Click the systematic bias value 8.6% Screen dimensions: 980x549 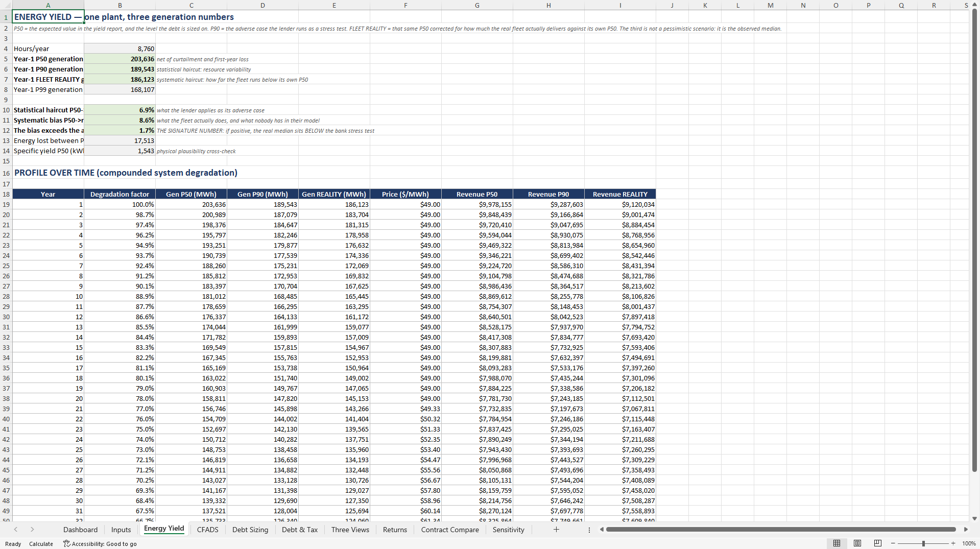119,120
